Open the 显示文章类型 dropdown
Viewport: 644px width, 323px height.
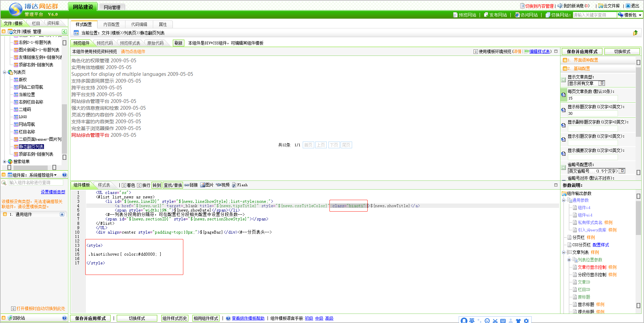[x=602, y=83]
